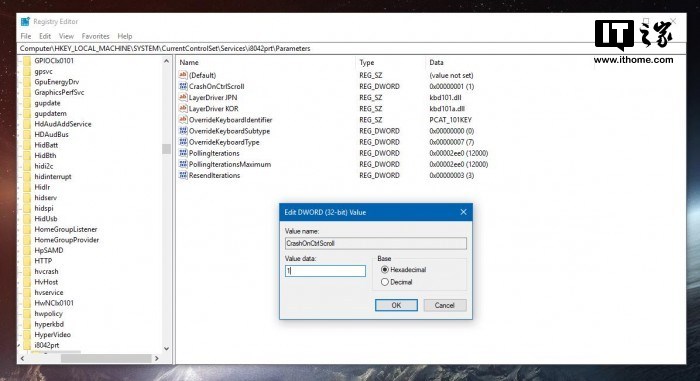
Task: Click the hyperkbd folder icon
Action: [27, 324]
